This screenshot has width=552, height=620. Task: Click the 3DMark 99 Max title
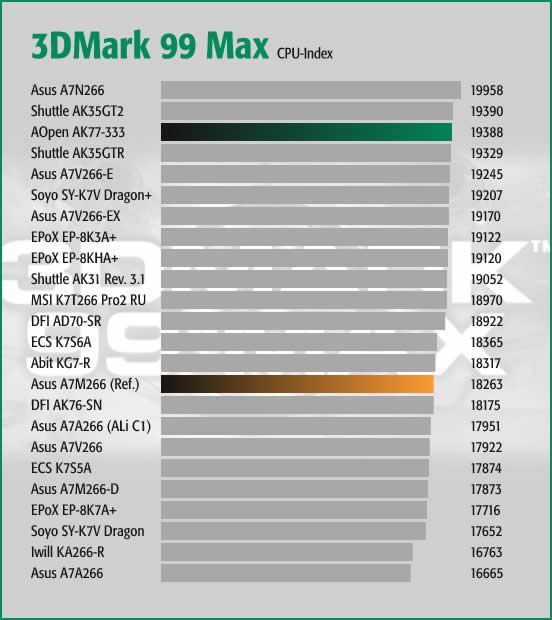click(x=150, y=46)
